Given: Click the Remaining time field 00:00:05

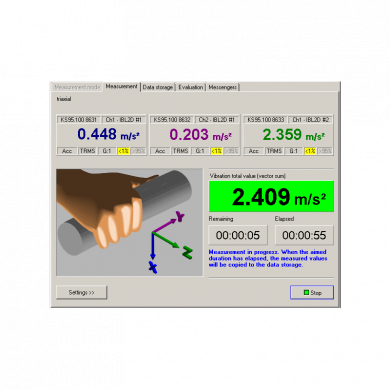Looking at the screenshot, I should (238, 235).
